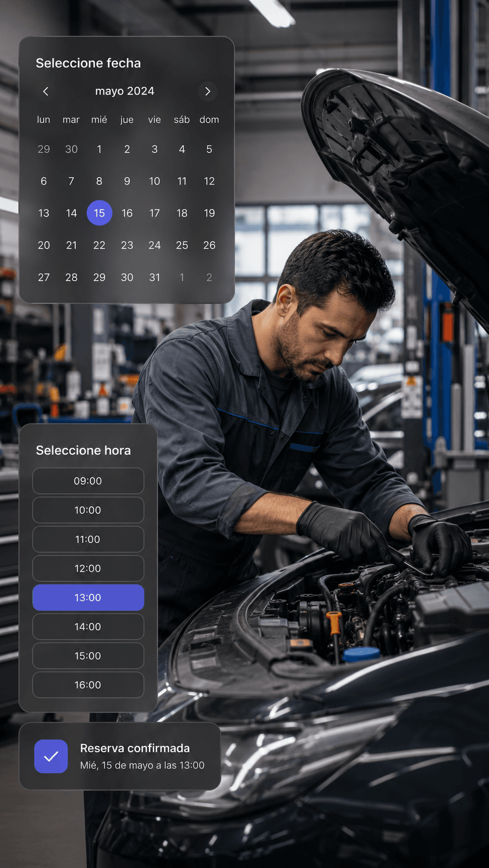The width and height of the screenshot is (489, 868).
Task: Select May 9 in the calendar
Action: click(127, 181)
